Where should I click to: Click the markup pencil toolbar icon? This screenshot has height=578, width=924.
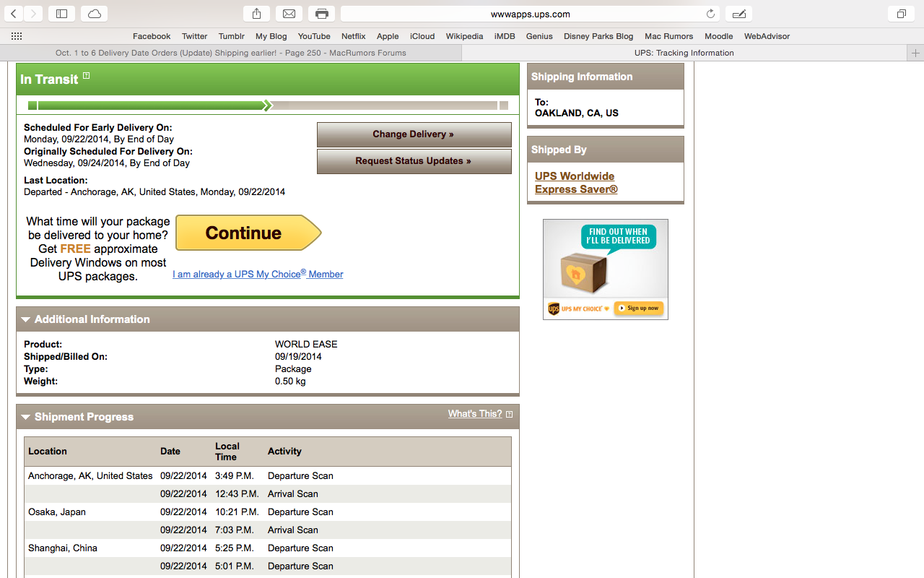(738, 14)
